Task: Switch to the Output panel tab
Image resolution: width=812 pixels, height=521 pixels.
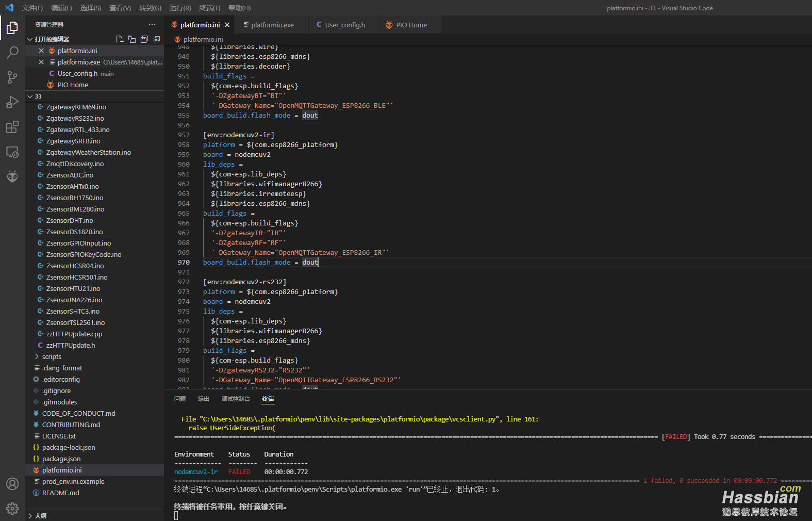Action: click(203, 399)
